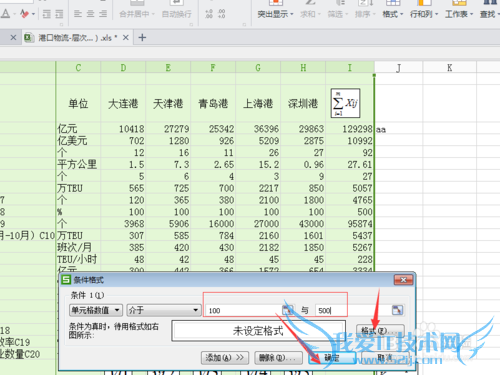The image size is (500, 375).
Task: Click the Excel file icon on tab
Action: point(29,38)
